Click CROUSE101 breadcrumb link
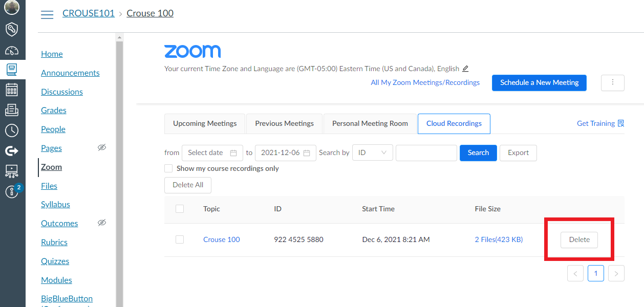 coord(89,13)
